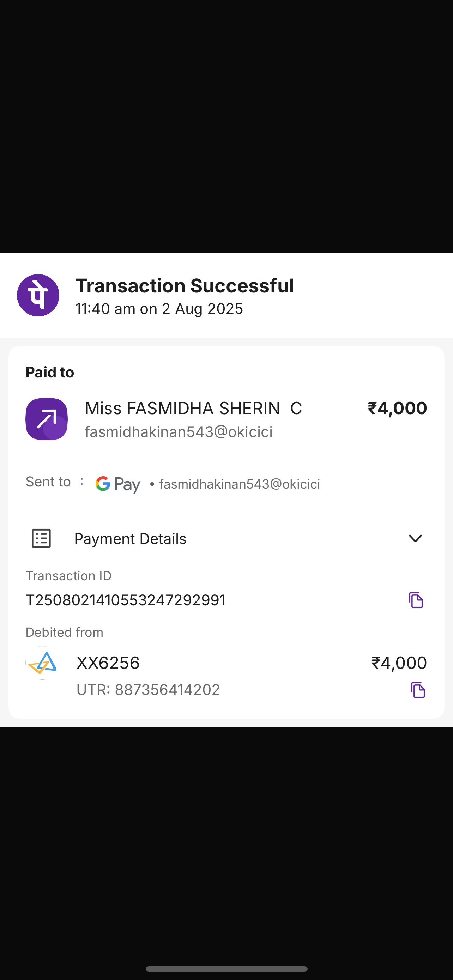Tap the UTR: 887356414202 text
Viewport: 453px width, 980px height.
148,690
